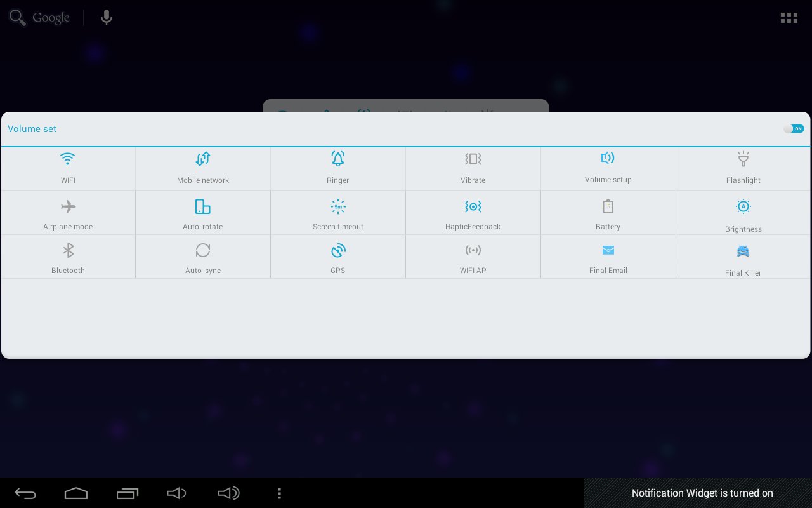Click the HapticFeedback label

pyautogui.click(x=473, y=227)
